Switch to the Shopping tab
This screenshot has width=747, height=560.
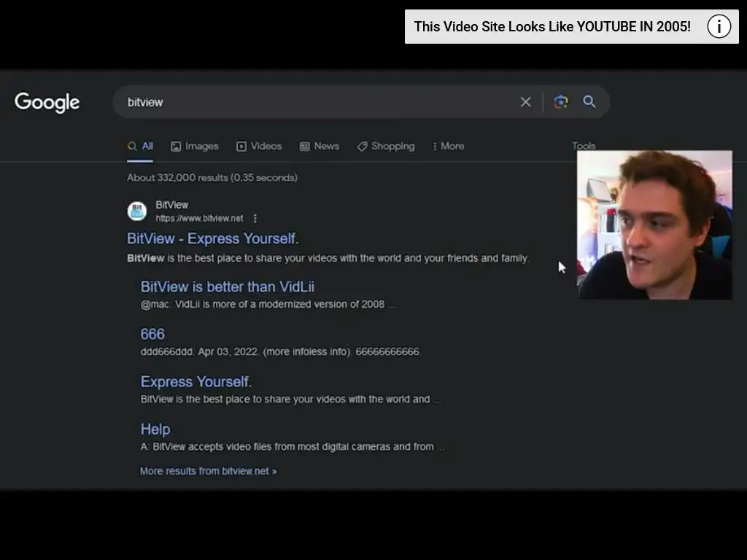(386, 146)
